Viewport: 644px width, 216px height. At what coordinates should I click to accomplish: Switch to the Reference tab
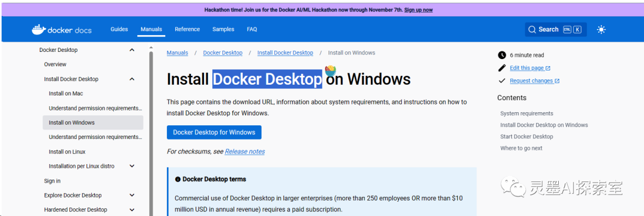187,29
